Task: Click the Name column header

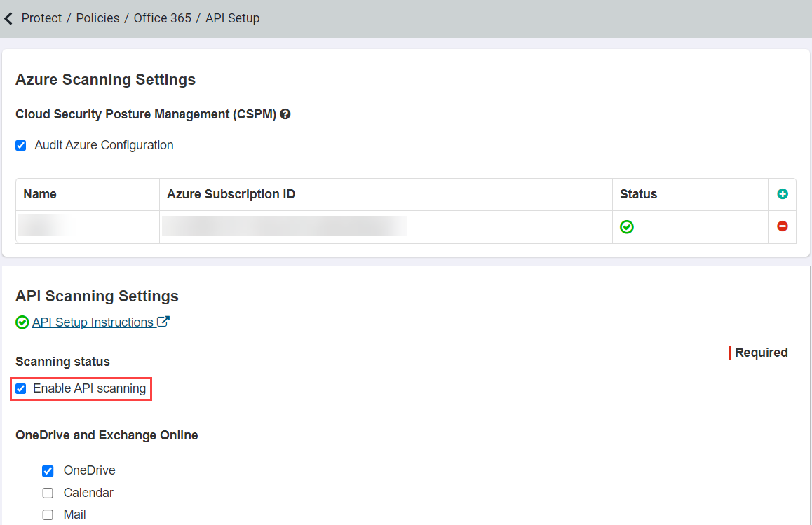Action: (x=40, y=194)
